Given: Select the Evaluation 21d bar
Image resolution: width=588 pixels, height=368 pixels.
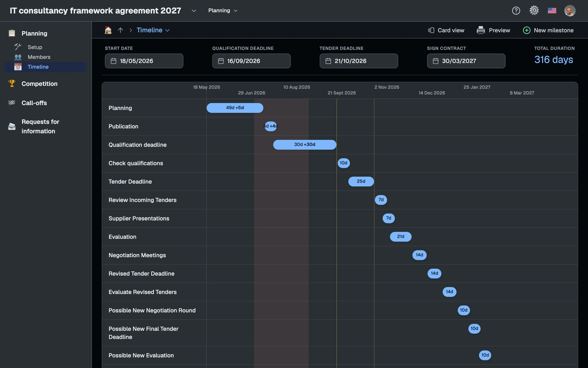Looking at the screenshot, I should pyautogui.click(x=401, y=237).
